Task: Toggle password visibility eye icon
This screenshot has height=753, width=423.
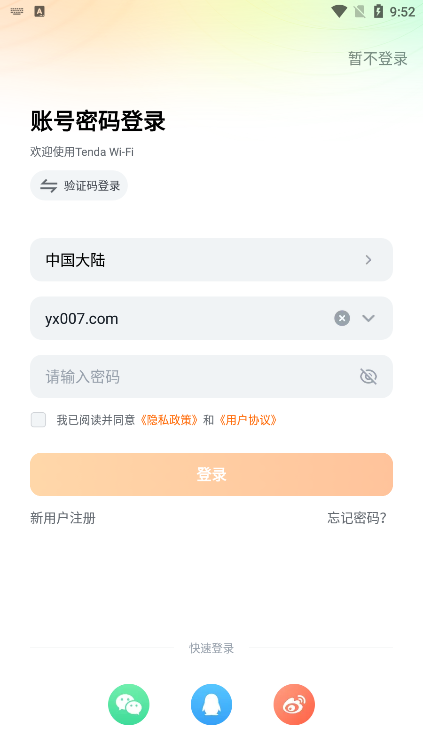Action: tap(368, 376)
